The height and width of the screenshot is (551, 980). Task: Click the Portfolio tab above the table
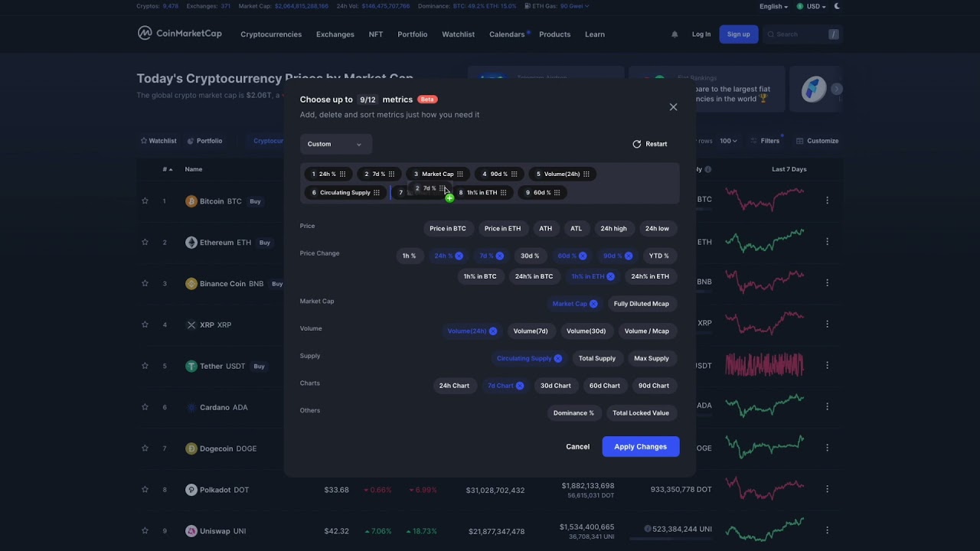point(205,141)
